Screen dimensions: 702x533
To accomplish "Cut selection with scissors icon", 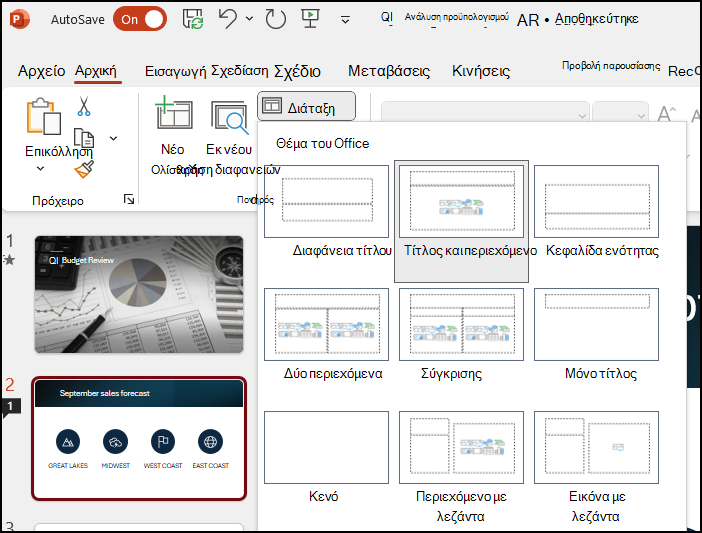I will coord(84,107).
